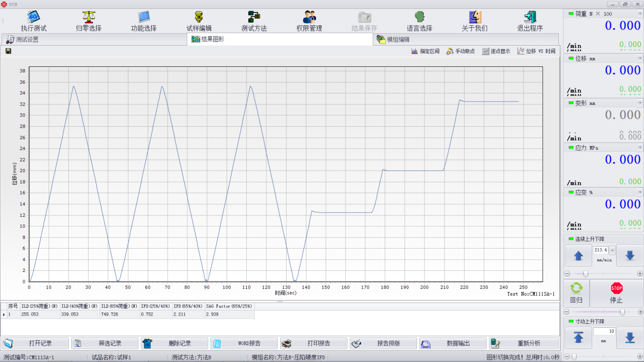Open 试样编辑 specimen editor icon

pos(199,17)
